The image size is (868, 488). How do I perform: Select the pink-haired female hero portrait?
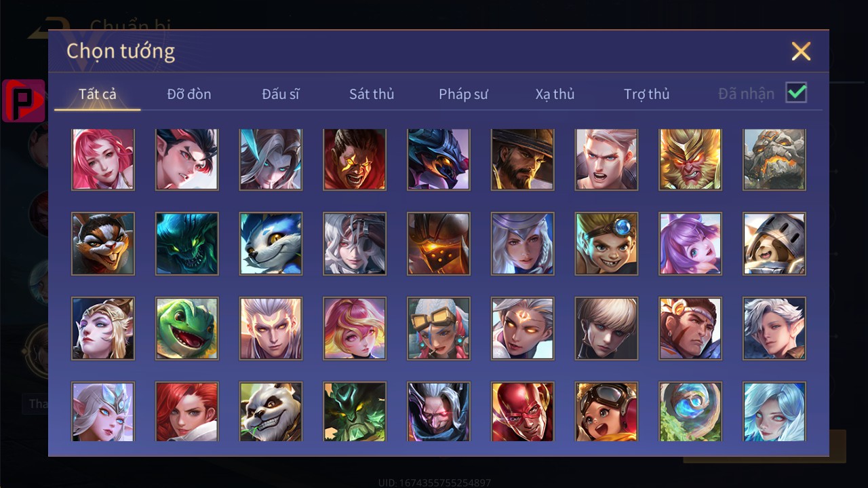click(x=103, y=159)
